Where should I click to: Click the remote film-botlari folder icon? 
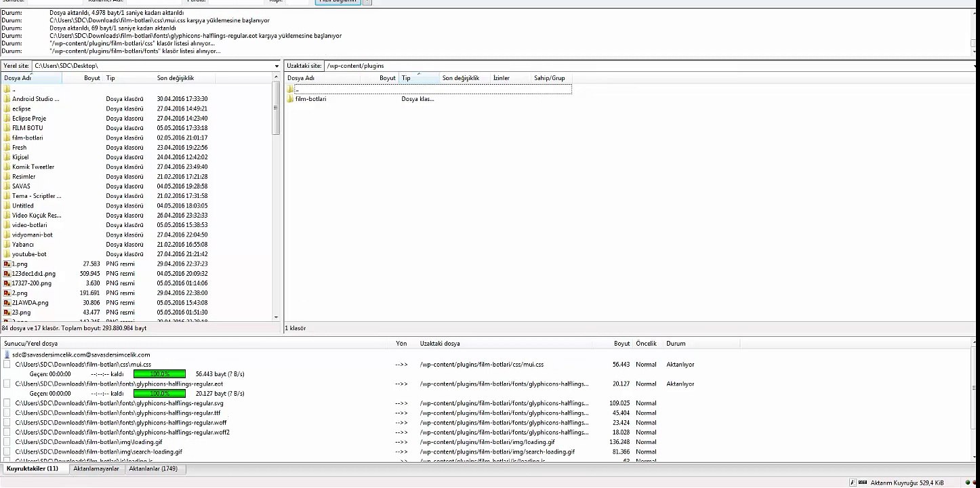click(290, 99)
